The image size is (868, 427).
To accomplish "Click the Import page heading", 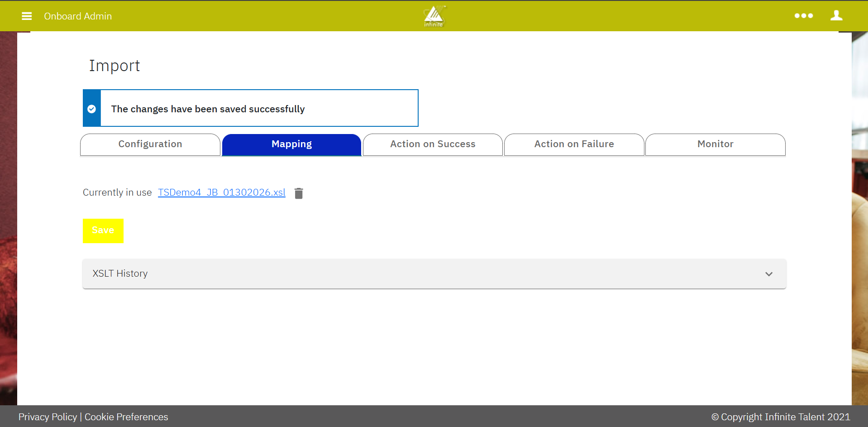I will [x=114, y=66].
